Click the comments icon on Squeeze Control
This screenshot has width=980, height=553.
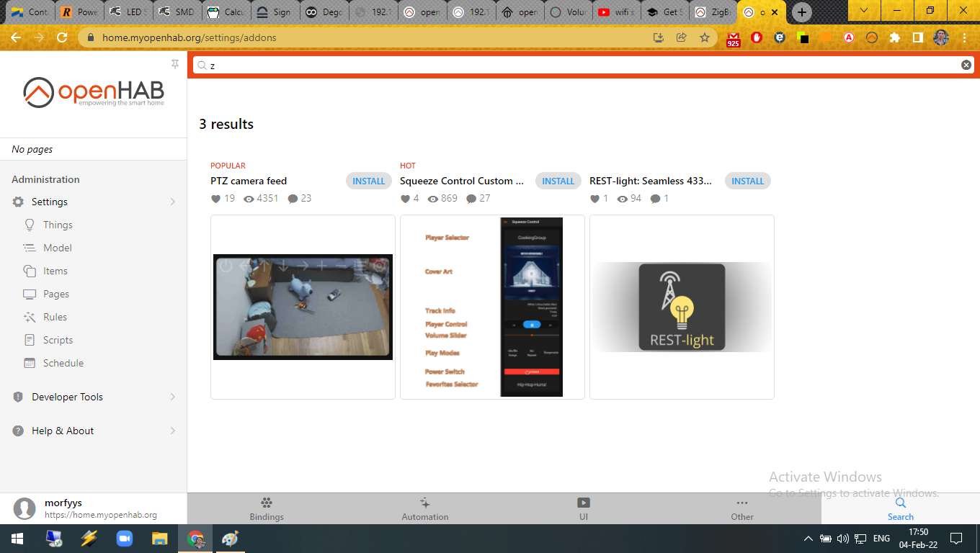471,199
